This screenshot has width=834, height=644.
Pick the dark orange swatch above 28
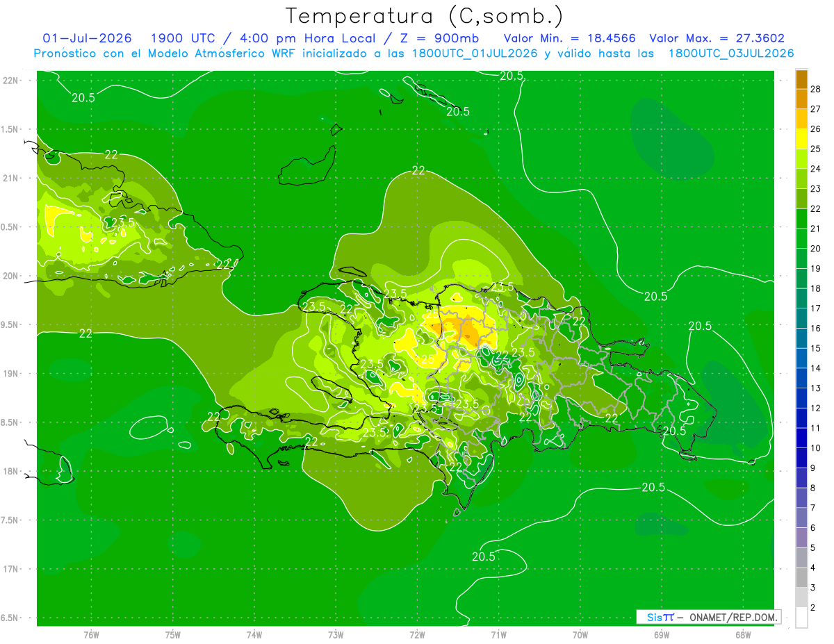pyautogui.click(x=801, y=79)
